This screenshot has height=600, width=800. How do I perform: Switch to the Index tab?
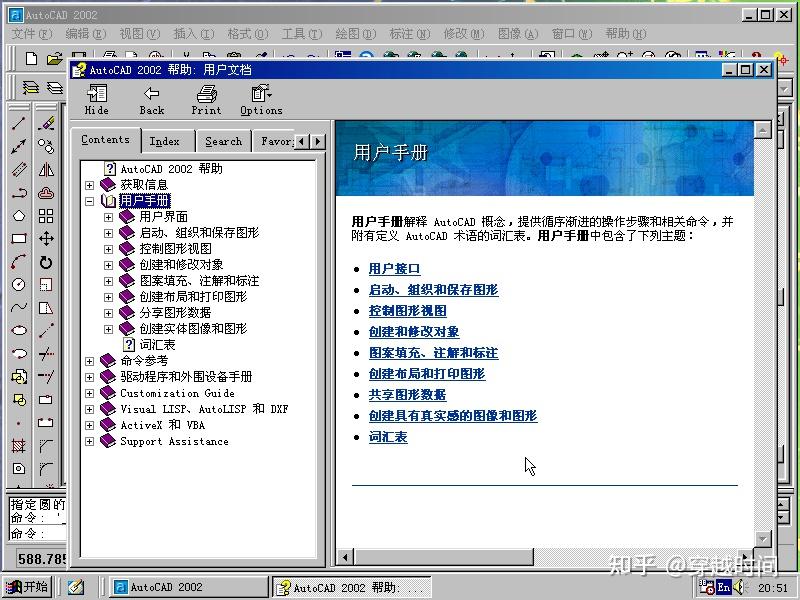(x=166, y=141)
